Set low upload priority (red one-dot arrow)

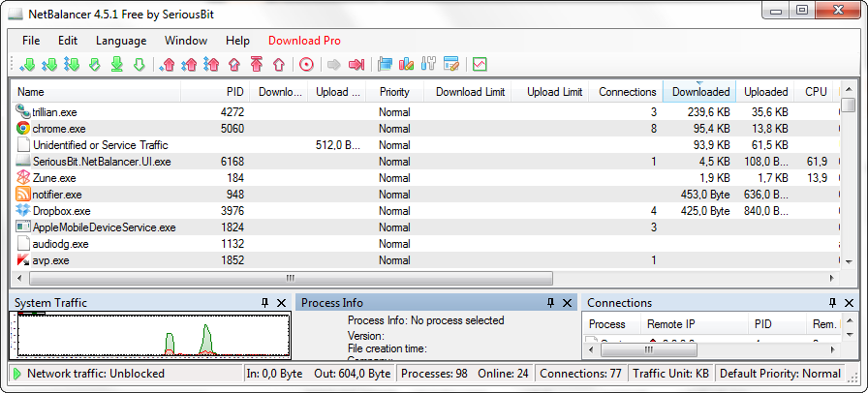(167, 64)
